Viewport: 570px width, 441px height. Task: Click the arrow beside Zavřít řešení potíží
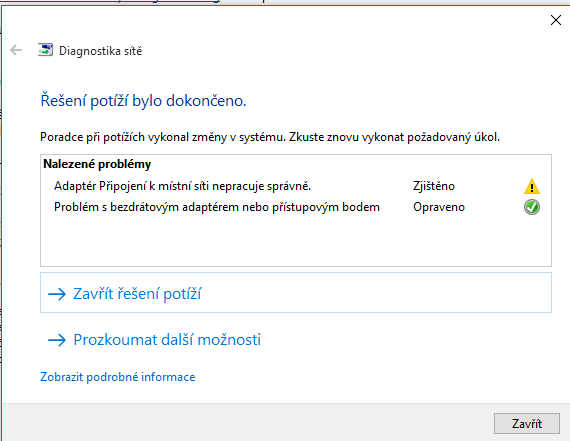coord(57,294)
